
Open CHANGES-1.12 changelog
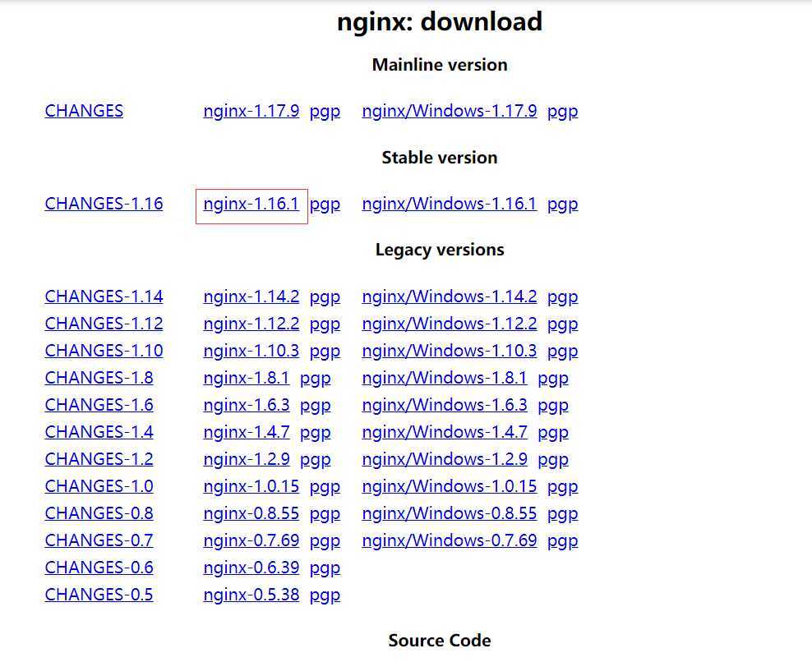coord(104,323)
